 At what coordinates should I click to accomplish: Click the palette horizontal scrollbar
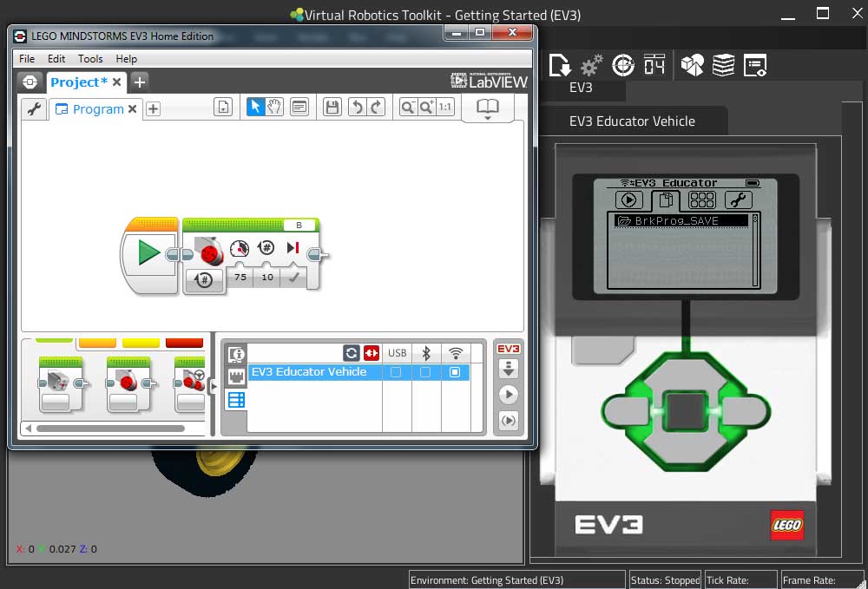(x=110, y=429)
